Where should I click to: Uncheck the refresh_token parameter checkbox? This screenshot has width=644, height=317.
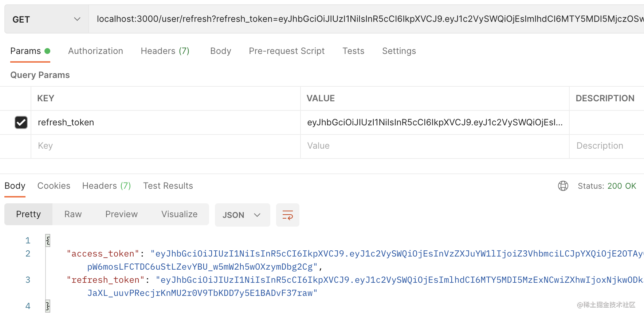(x=21, y=122)
